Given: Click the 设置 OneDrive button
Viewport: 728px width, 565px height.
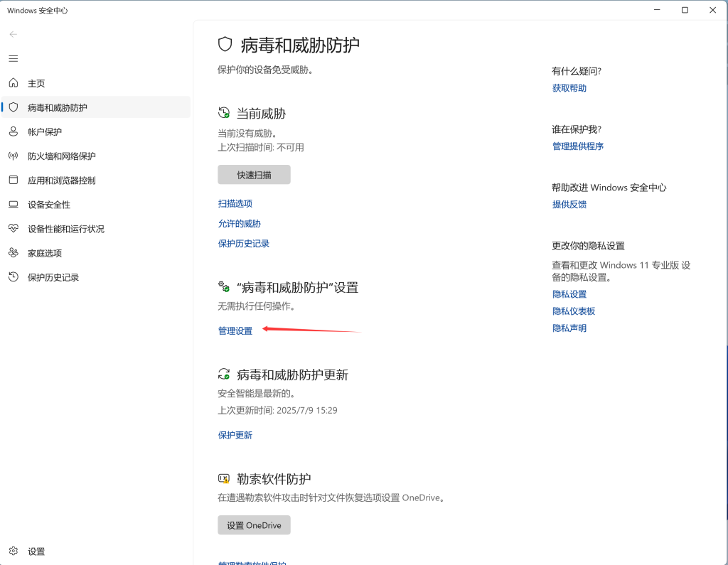Looking at the screenshot, I should click(254, 525).
